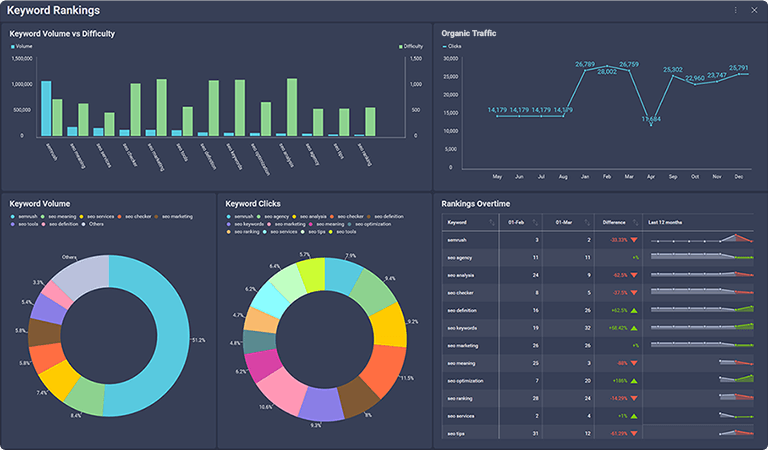This screenshot has height=450, width=768.
Task: Sort table by Keyword column arrows
Action: [x=492, y=222]
